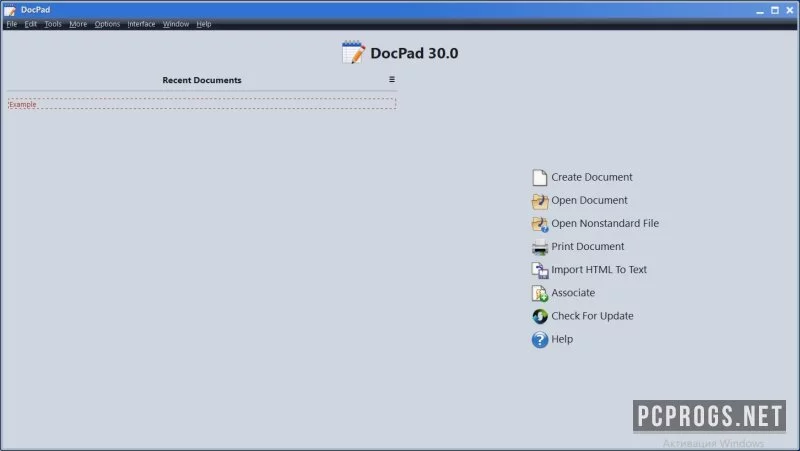Open the Help menu in menu bar

[204, 24]
